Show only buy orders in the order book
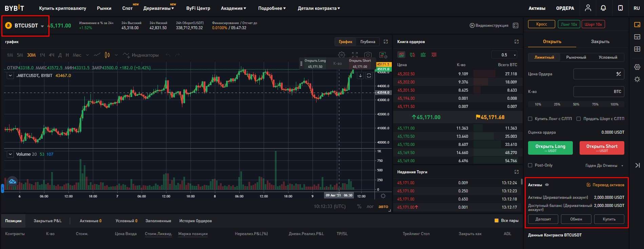644x249 pixels. [423, 55]
